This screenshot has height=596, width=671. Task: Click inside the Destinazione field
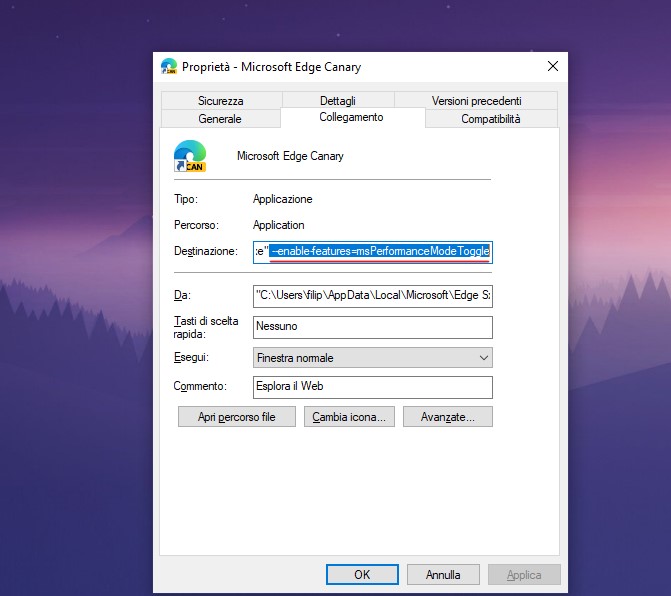pos(373,252)
